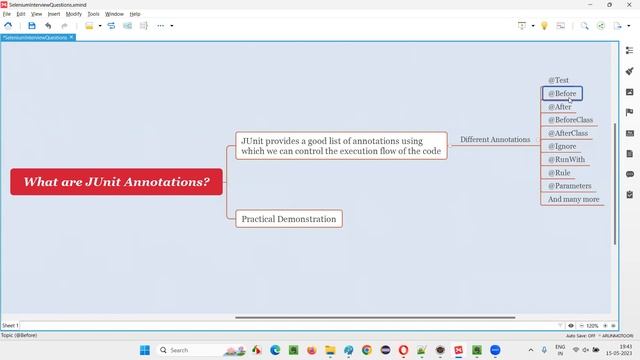This screenshot has width=640, height=360.
Task: Add a relationship between topics
Action: [x=111, y=26]
